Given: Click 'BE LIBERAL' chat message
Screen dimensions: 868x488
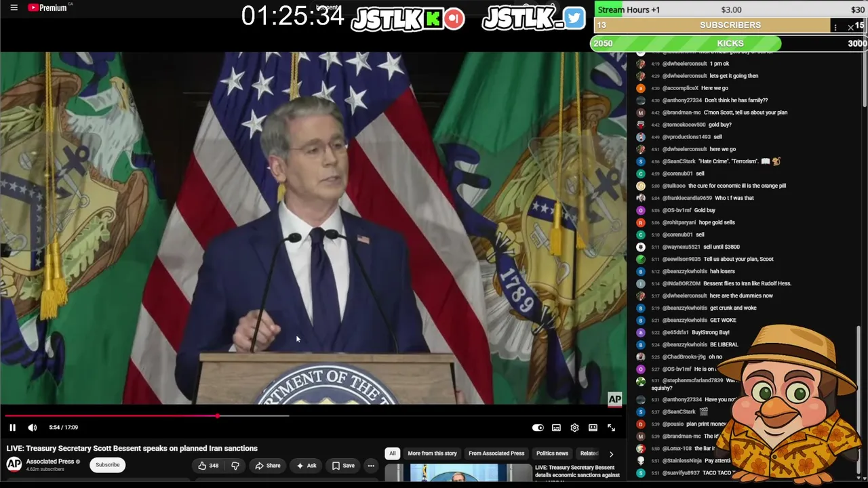Looking at the screenshot, I should [724, 344].
